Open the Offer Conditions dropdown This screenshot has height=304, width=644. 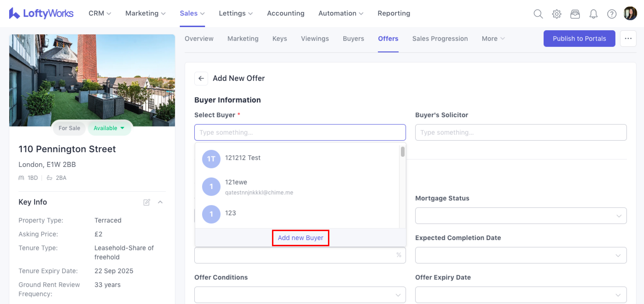pyautogui.click(x=300, y=295)
